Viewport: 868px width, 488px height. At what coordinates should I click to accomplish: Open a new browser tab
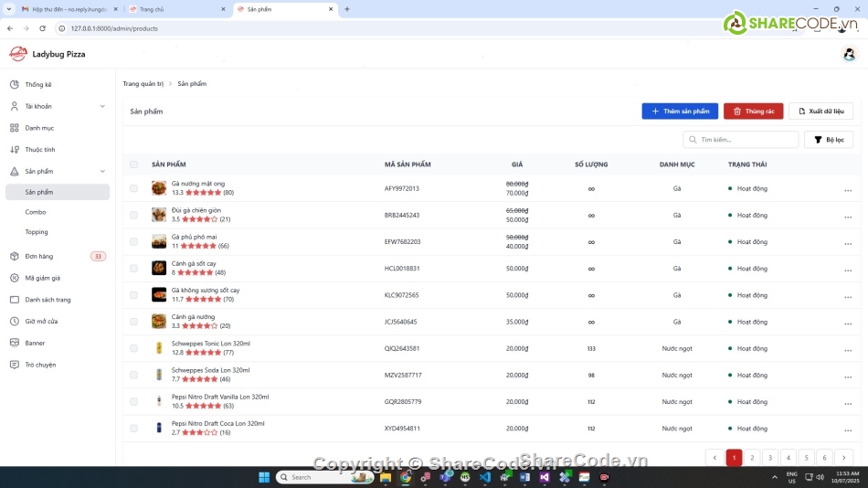(x=347, y=9)
